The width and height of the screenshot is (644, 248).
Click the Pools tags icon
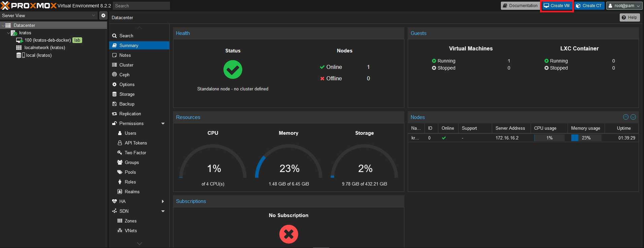[120, 172]
